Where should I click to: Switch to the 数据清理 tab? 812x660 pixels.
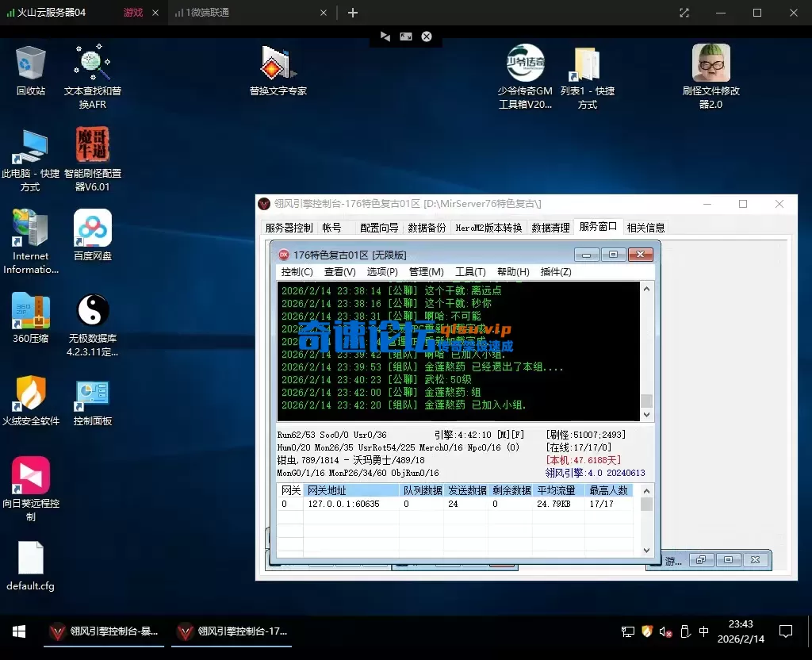click(550, 227)
